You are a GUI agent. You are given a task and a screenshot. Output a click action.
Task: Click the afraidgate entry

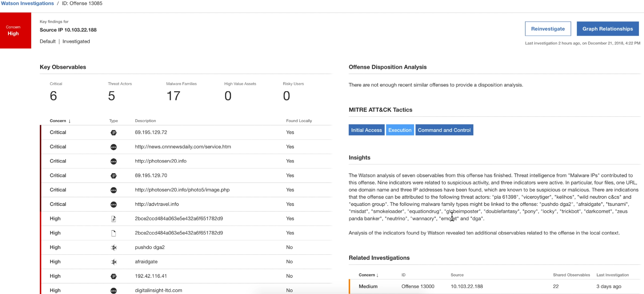[146, 261]
